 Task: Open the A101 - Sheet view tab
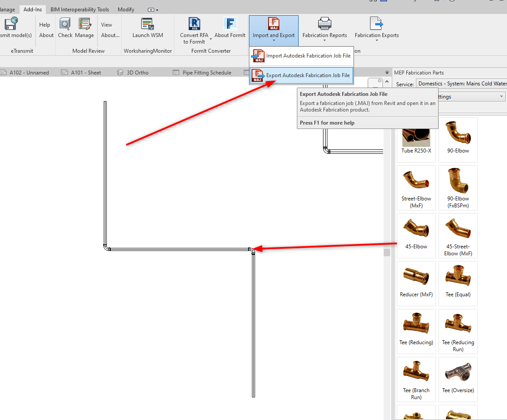(x=81, y=72)
